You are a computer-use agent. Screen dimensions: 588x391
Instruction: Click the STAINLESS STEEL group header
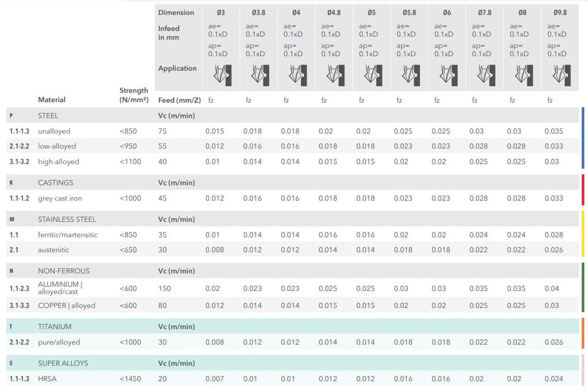click(x=292, y=219)
